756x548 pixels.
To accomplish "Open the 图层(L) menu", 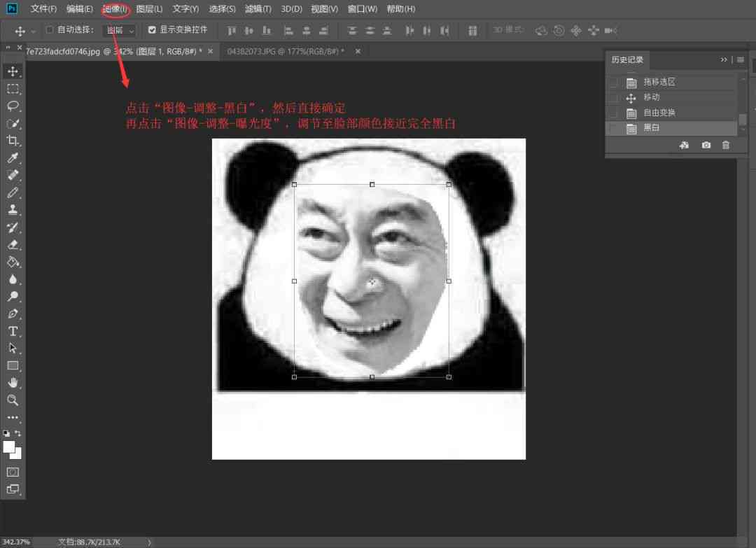I will pyautogui.click(x=149, y=8).
